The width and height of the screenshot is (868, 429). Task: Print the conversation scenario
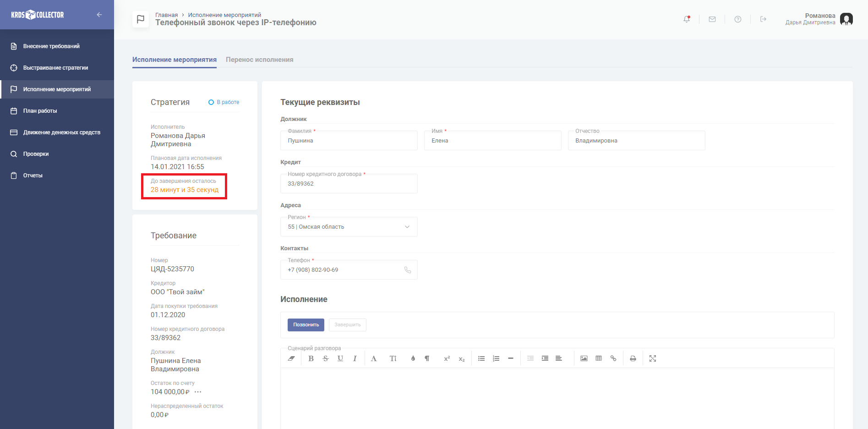[x=633, y=358]
